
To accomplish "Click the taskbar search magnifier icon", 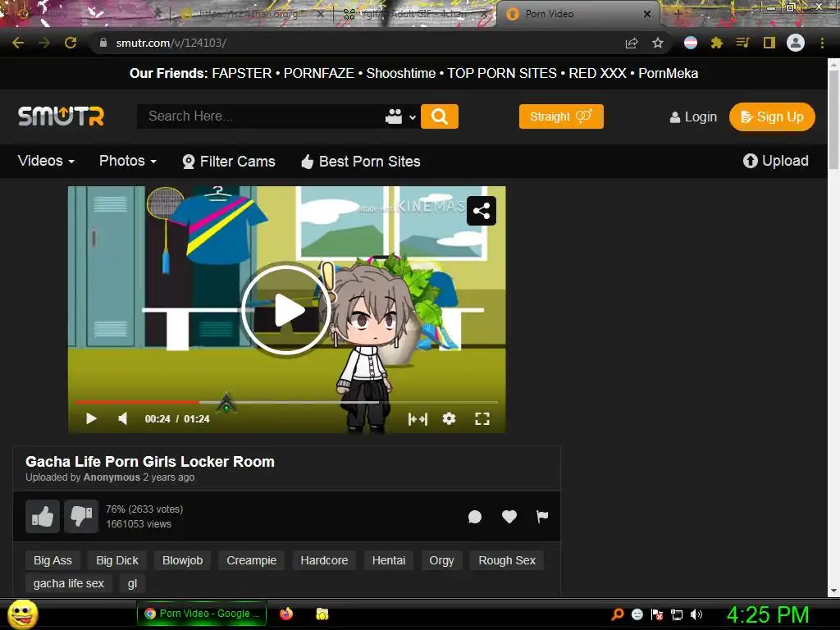I will tap(617, 614).
